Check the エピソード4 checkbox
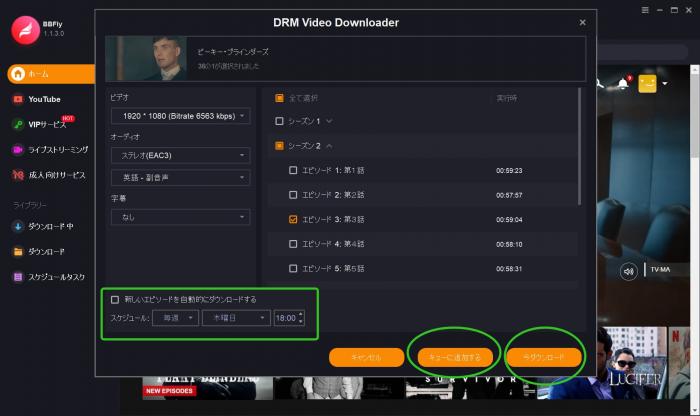This screenshot has width=700, height=416. point(293,244)
